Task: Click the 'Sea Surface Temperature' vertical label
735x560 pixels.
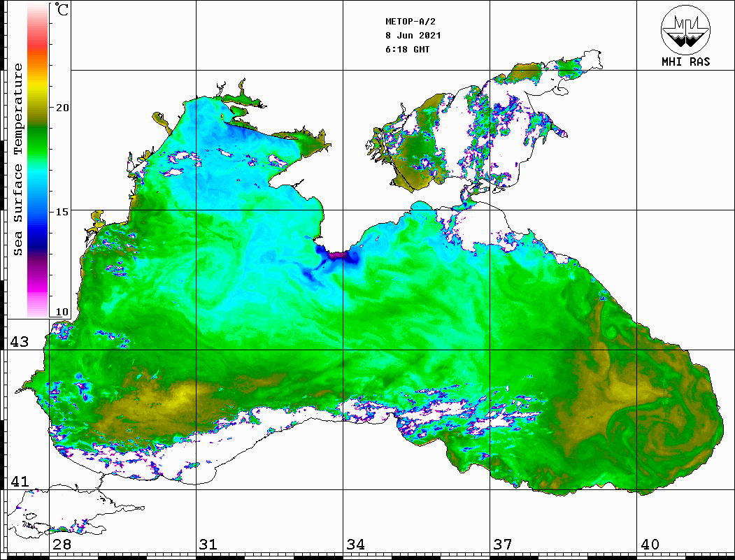Action: tap(18, 160)
